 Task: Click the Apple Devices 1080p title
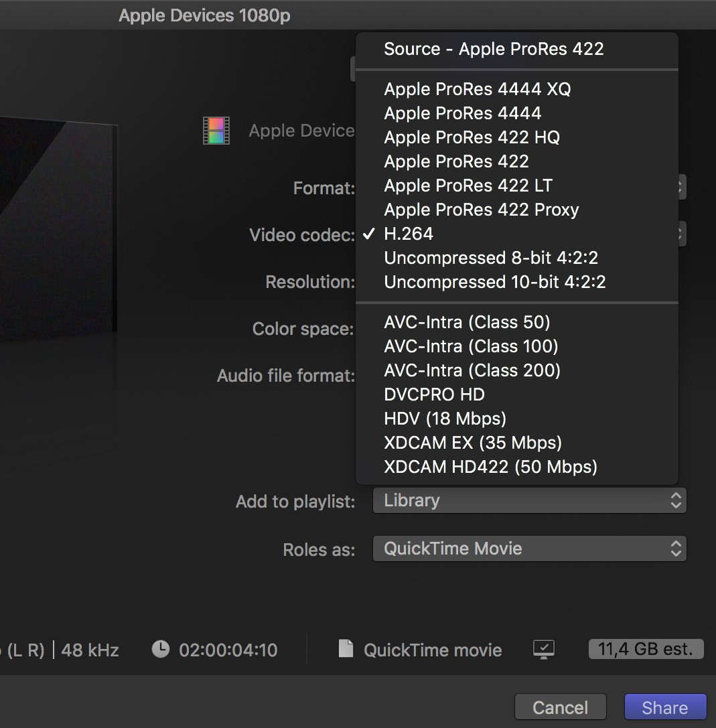coord(205,15)
